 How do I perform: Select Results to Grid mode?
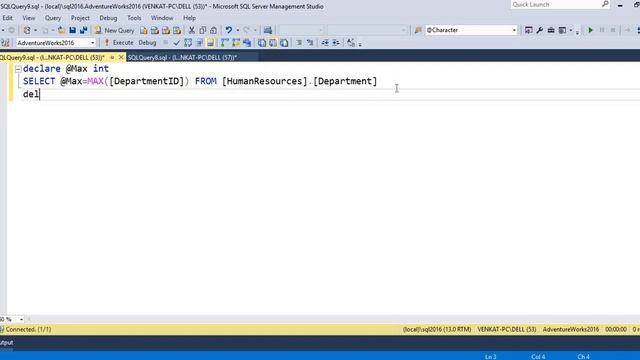coord(273,43)
